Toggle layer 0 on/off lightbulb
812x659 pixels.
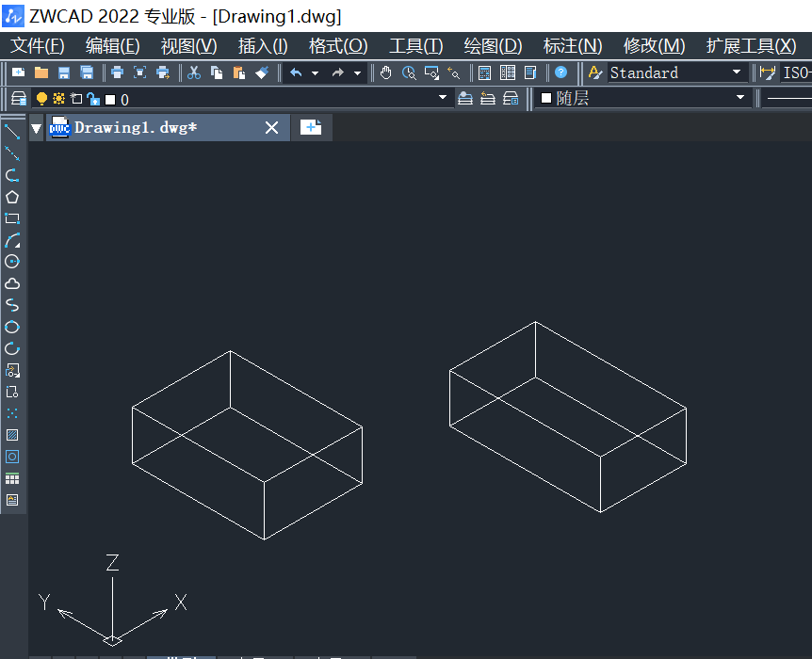42,98
